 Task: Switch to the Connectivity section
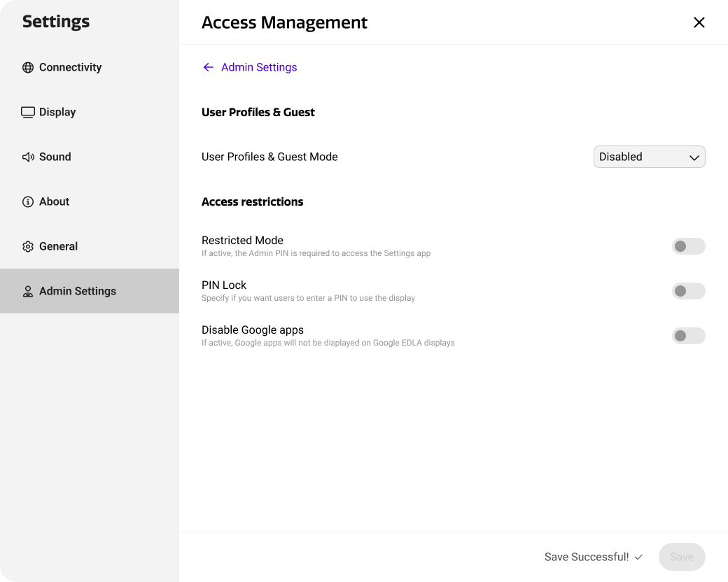click(70, 67)
